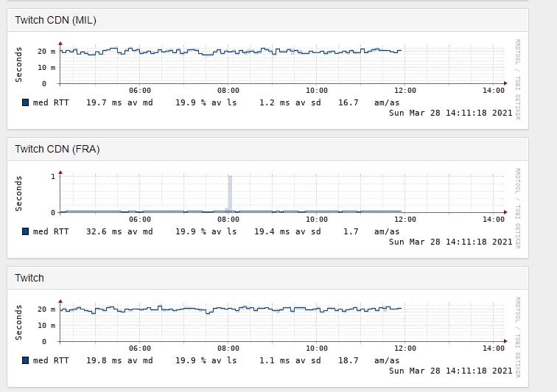Click the 19.7 ms av md value
This screenshot has height=392, width=557.
(119, 102)
